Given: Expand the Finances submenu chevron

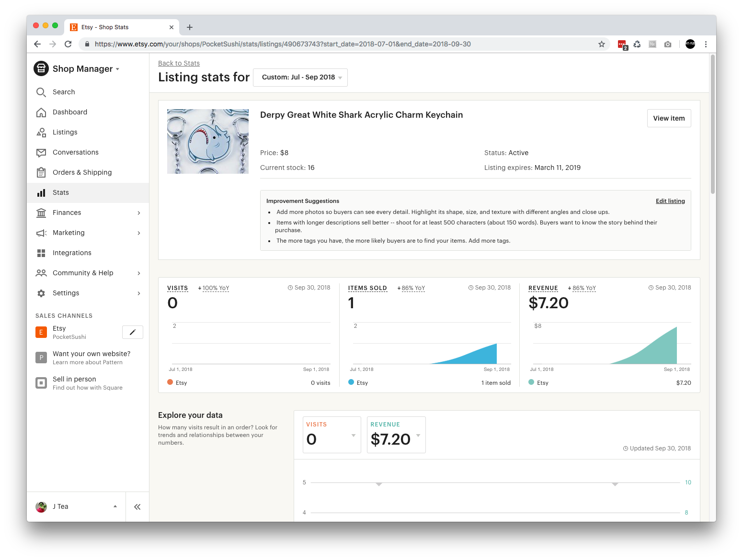Looking at the screenshot, I should 139,213.
